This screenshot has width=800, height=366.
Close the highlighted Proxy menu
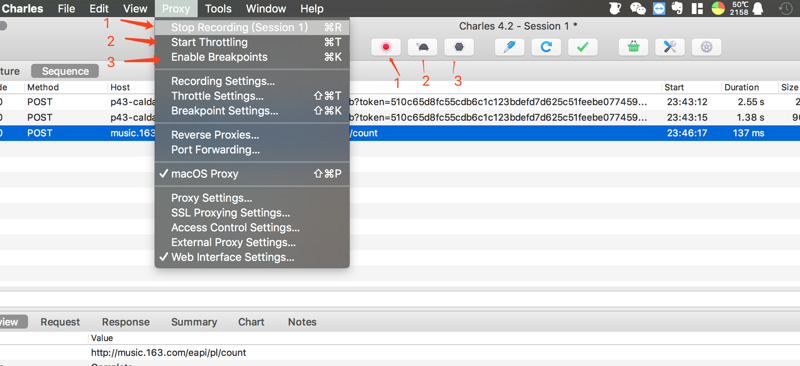pyautogui.click(x=176, y=9)
